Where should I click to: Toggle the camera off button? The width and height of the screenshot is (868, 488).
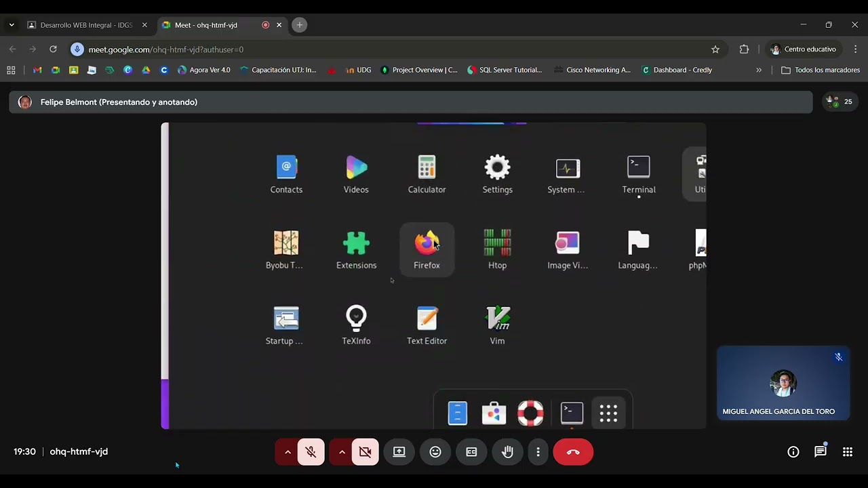tap(366, 452)
